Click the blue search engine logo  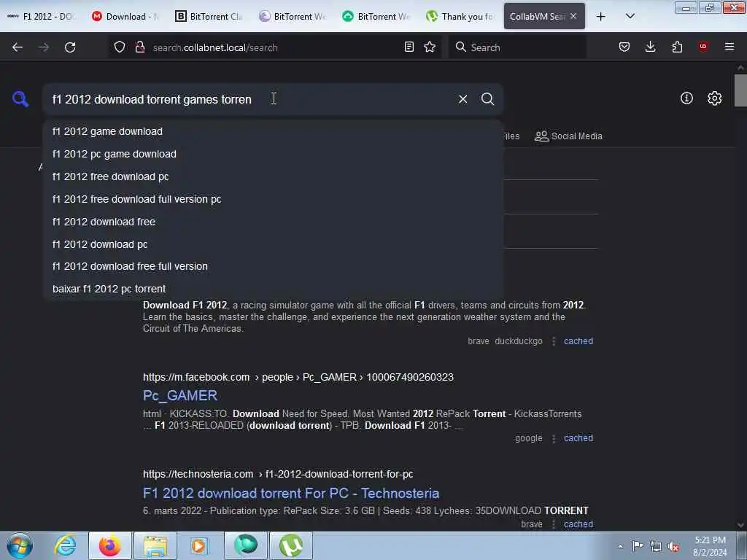tap(20, 99)
